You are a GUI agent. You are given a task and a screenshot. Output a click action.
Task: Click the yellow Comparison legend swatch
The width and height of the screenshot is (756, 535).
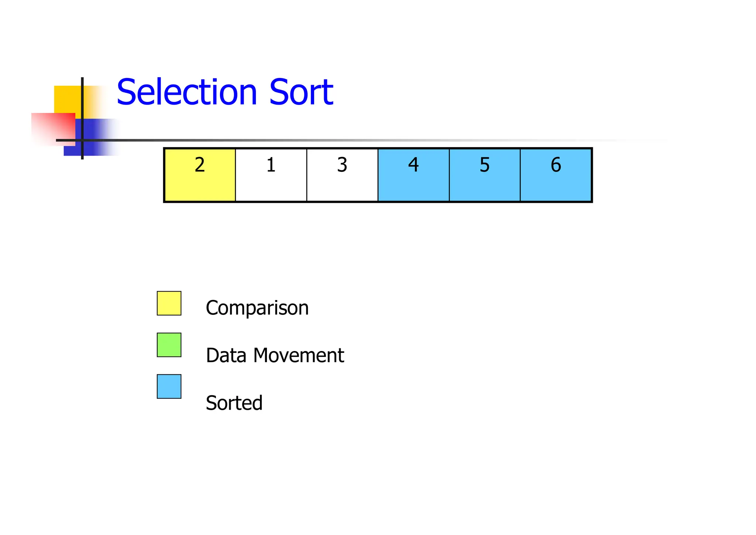tap(169, 303)
